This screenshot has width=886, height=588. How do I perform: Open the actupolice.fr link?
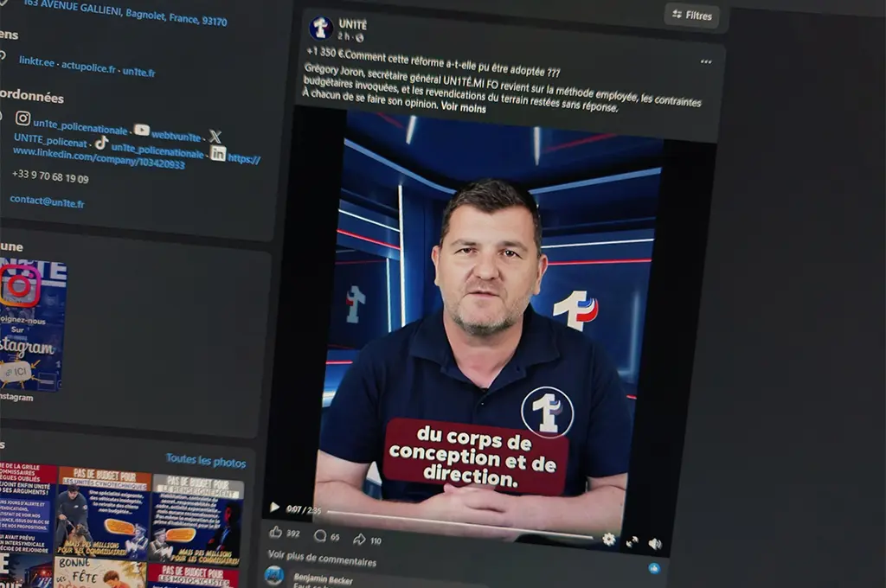point(88,67)
